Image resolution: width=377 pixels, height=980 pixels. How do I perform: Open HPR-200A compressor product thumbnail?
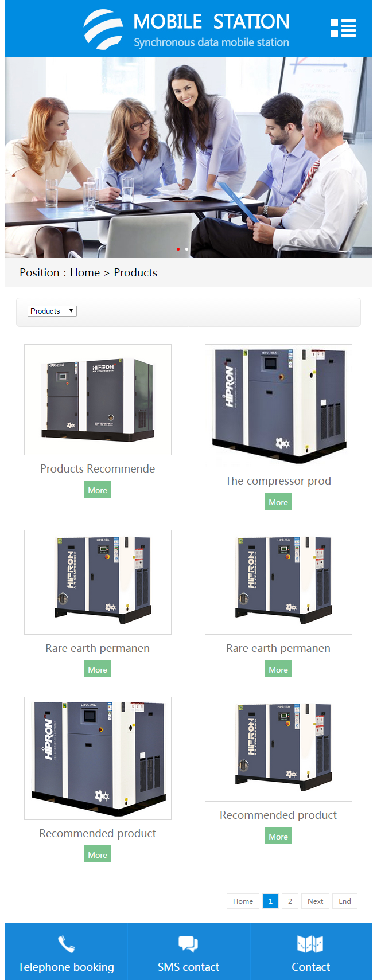(x=98, y=400)
